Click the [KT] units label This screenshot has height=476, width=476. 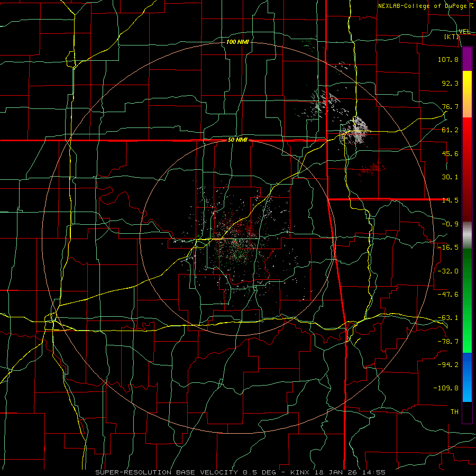[452, 36]
